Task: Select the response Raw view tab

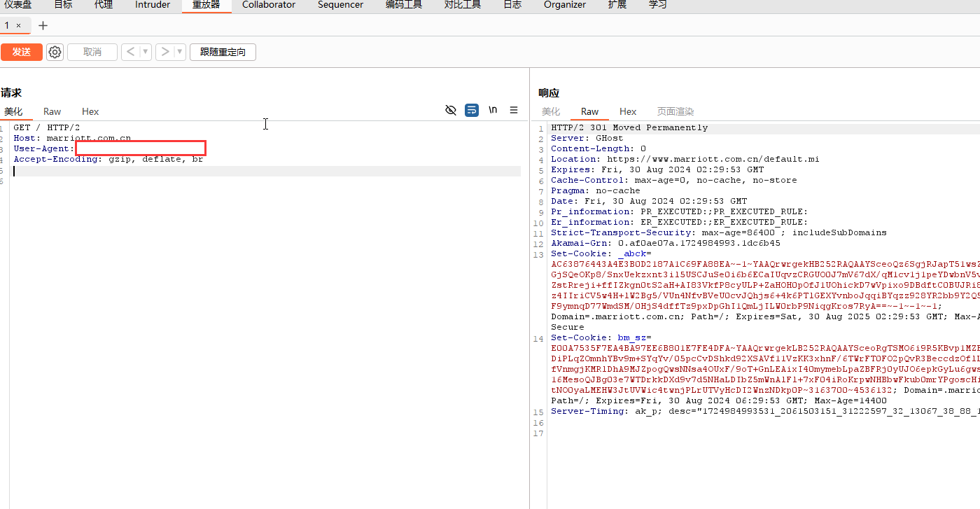Action: pos(590,111)
